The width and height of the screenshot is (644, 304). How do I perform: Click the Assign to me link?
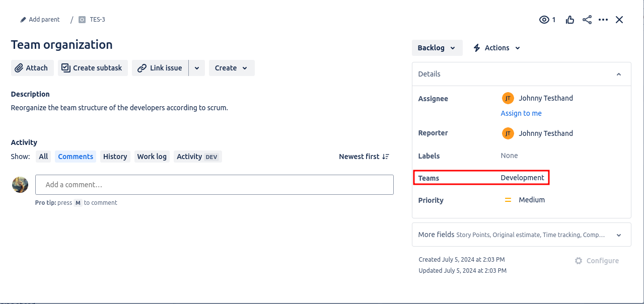[521, 113]
